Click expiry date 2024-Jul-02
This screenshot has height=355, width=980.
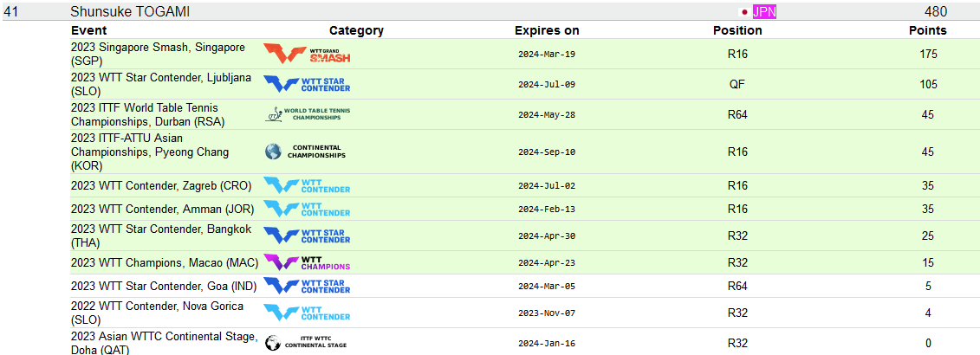547,185
